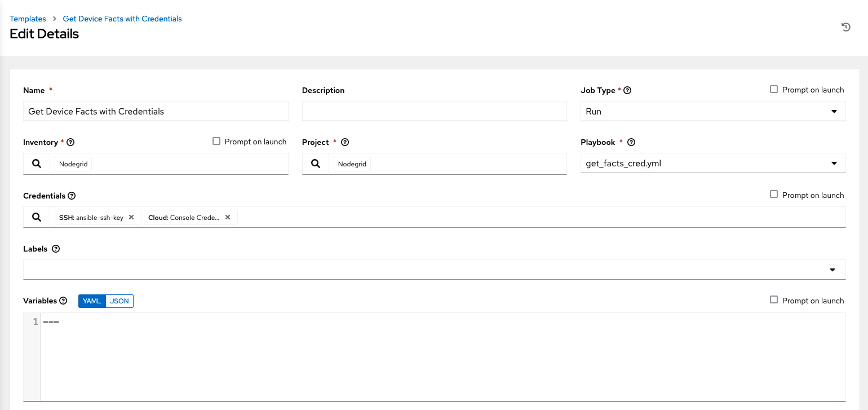Select the Nodegrid project chip
This screenshot has width=868, height=410.
click(x=352, y=164)
